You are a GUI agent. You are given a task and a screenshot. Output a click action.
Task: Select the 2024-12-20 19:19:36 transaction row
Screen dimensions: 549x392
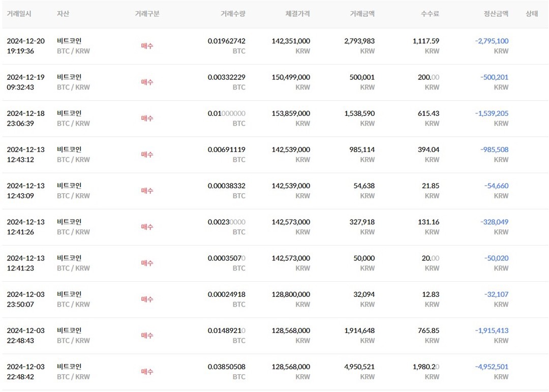point(275,46)
